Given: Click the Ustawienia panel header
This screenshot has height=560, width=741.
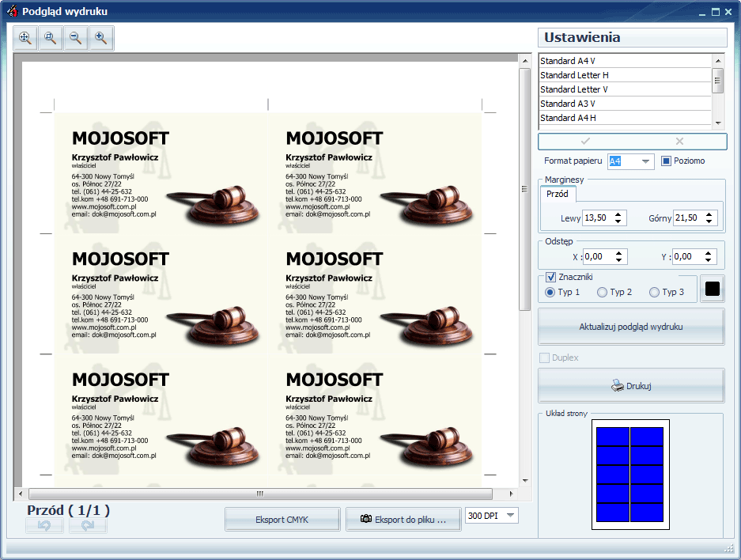Looking at the screenshot, I should (x=633, y=37).
